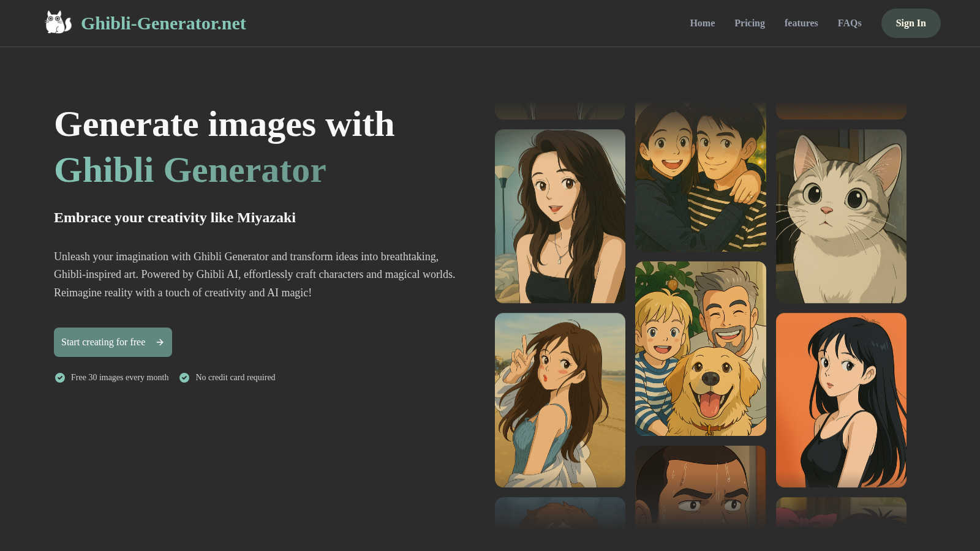This screenshot has width=980, height=551.
Task: Click the green 'Ghibli Generator' heading
Action: click(190, 171)
